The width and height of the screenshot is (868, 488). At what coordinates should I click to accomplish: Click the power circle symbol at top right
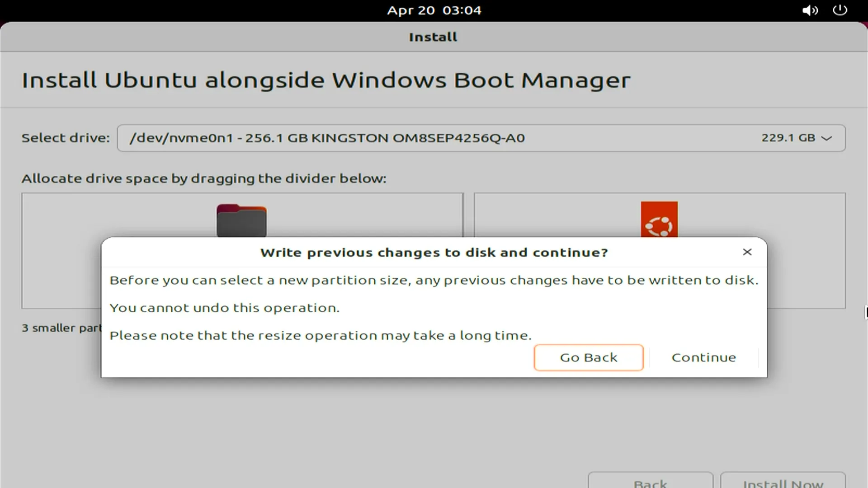(840, 10)
